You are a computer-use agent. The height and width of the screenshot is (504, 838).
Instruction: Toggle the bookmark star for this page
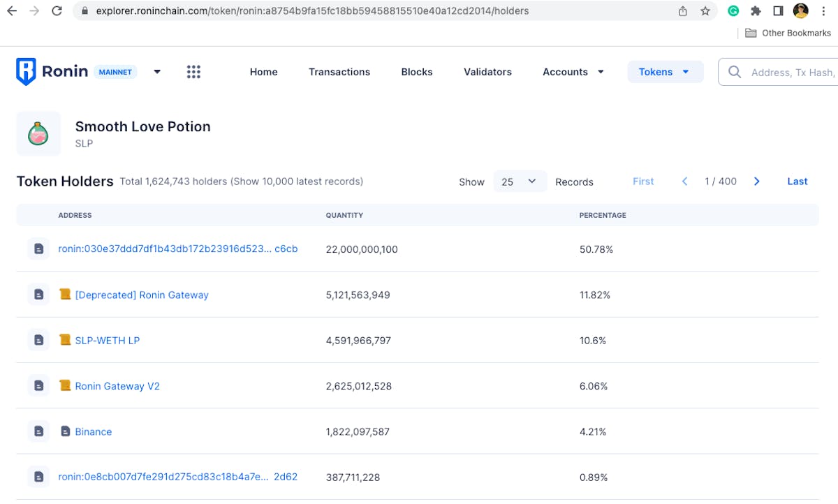(705, 11)
